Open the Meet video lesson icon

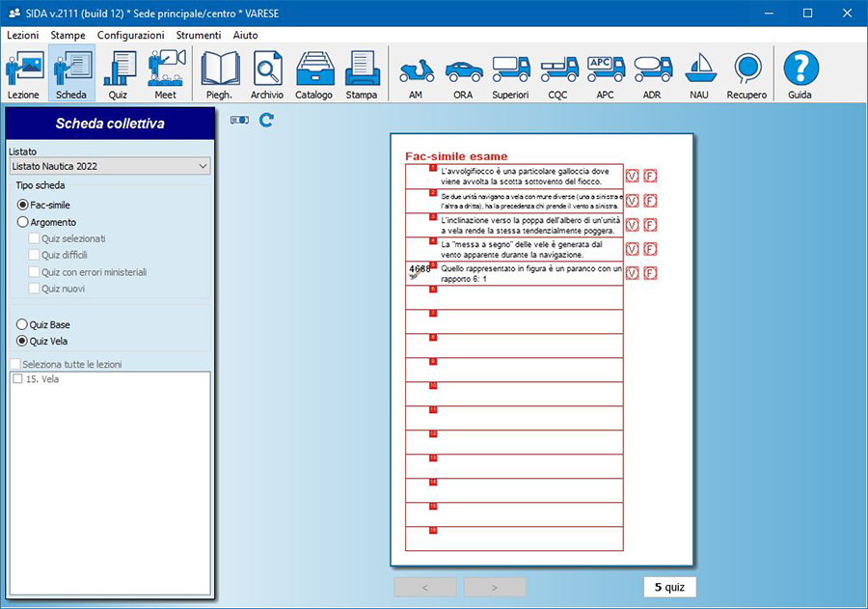pos(166,74)
